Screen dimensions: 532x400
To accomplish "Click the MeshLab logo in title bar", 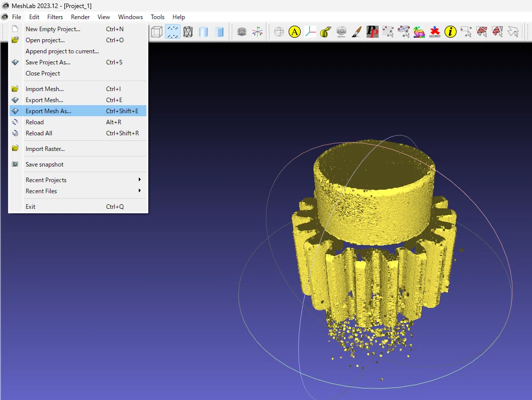I will [5, 6].
